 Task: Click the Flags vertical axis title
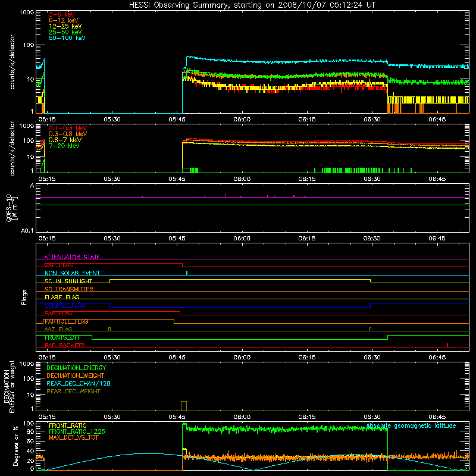tap(24, 297)
